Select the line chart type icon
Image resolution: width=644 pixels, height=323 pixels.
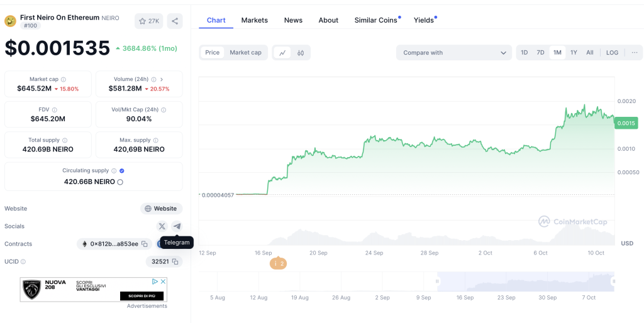click(x=282, y=53)
